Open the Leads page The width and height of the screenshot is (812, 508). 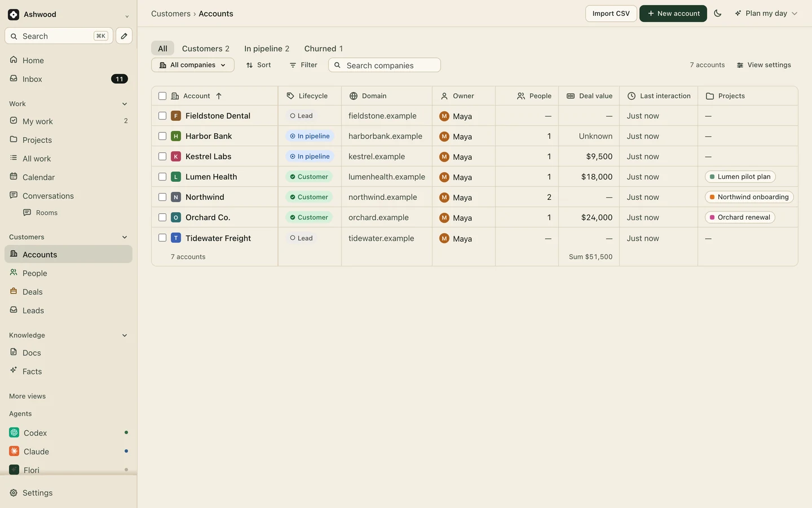click(x=68, y=310)
